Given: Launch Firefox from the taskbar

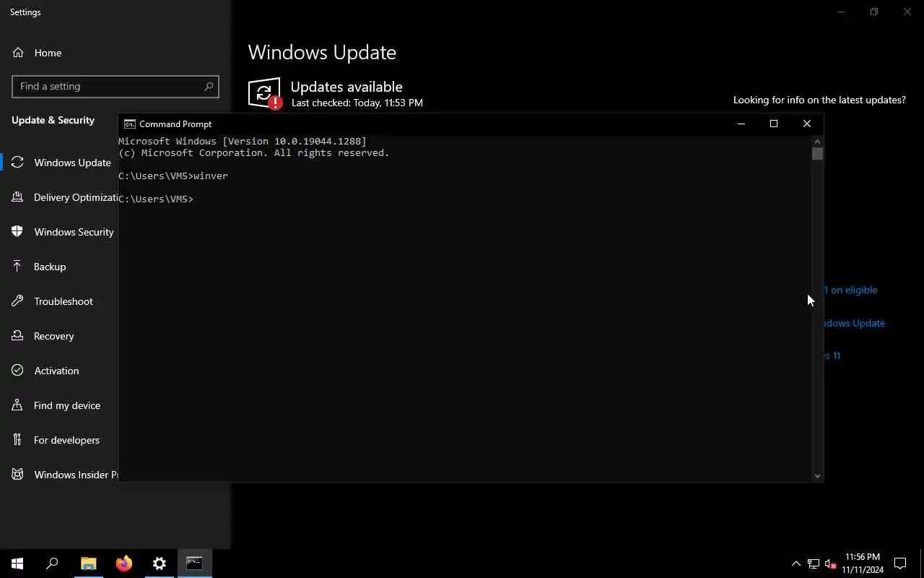Looking at the screenshot, I should pos(123,564).
